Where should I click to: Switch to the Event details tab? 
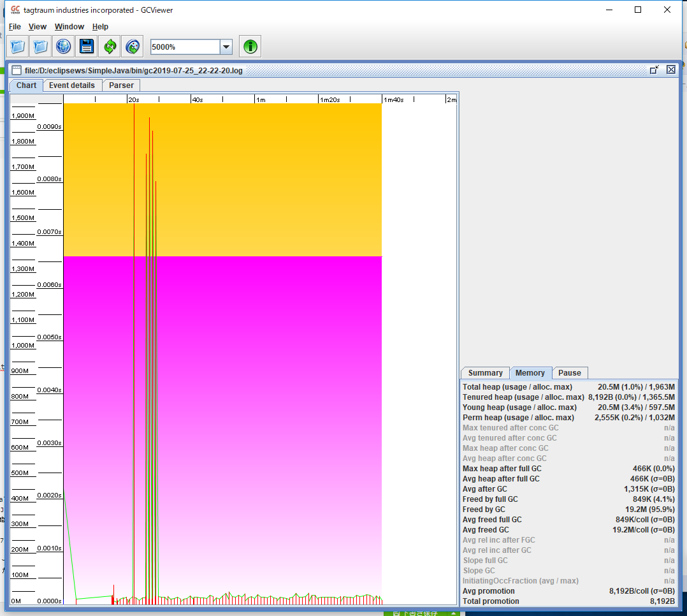72,85
